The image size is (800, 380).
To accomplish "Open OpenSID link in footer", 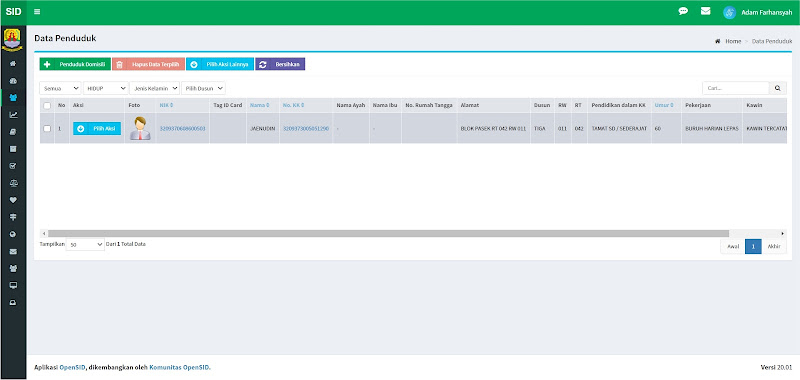I will [x=72, y=367].
